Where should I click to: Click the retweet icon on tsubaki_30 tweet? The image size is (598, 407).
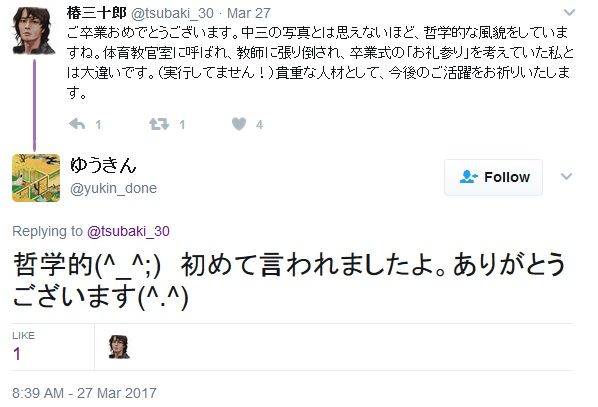(x=159, y=124)
